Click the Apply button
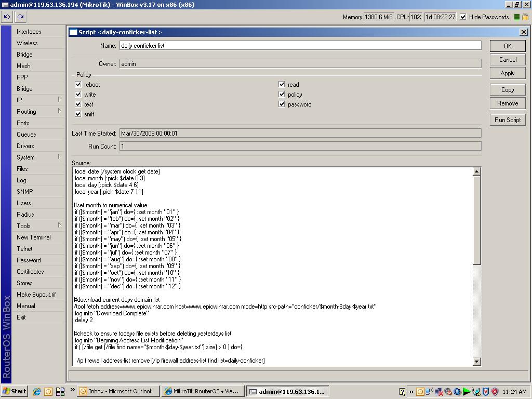 [508, 73]
